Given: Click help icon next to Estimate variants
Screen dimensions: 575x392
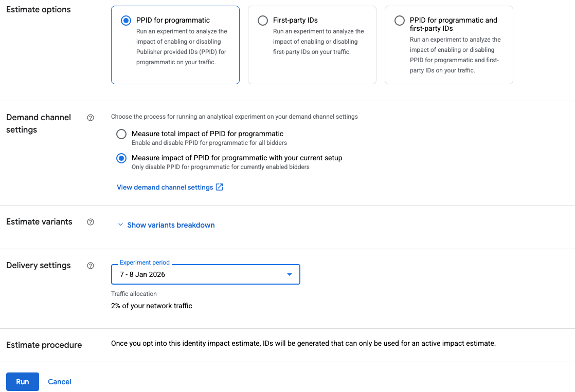Looking at the screenshot, I should click(x=91, y=222).
